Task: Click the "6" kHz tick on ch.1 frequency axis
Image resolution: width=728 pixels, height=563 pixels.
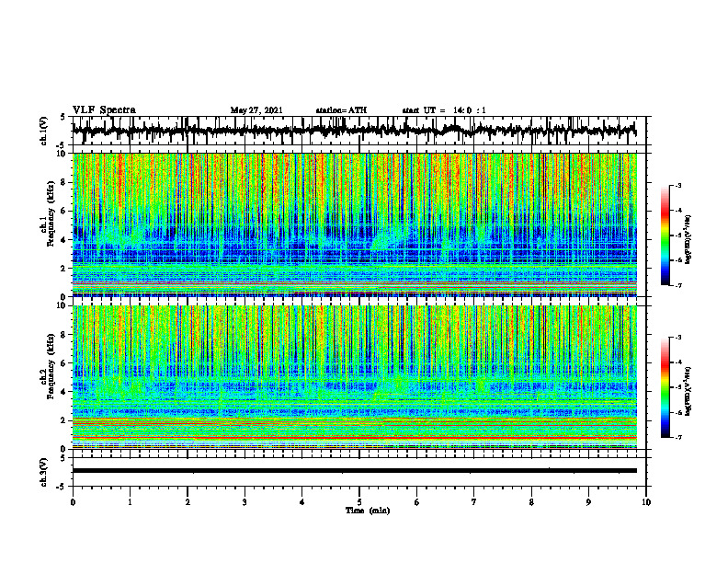Action: pyautogui.click(x=64, y=211)
